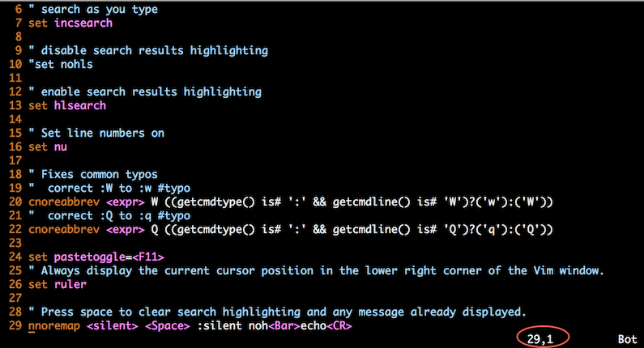The image size is (644, 348).
Task: Click the 'nu' option on line 16
Action: pyautogui.click(x=61, y=147)
